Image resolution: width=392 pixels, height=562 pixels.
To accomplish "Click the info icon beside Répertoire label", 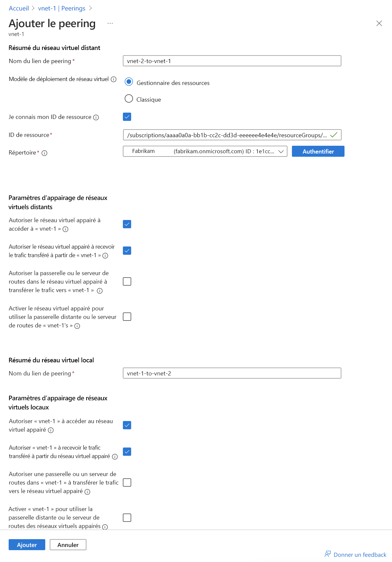I will tap(44, 153).
